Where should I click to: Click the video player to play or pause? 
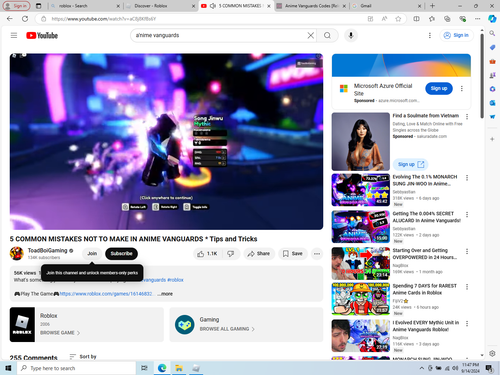tap(166, 141)
